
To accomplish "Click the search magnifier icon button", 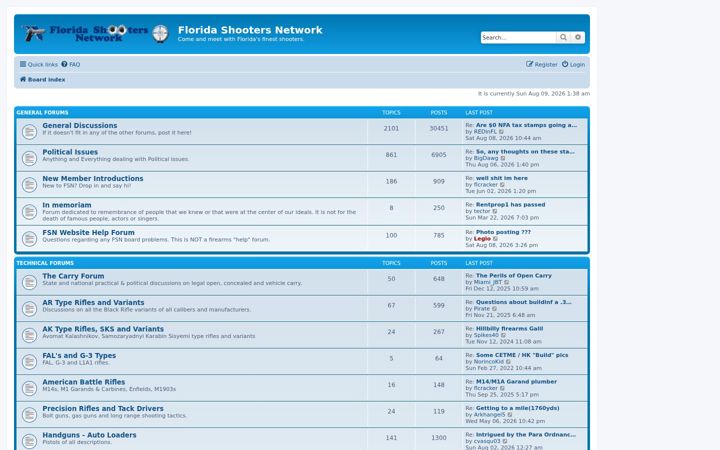I will (x=563, y=38).
